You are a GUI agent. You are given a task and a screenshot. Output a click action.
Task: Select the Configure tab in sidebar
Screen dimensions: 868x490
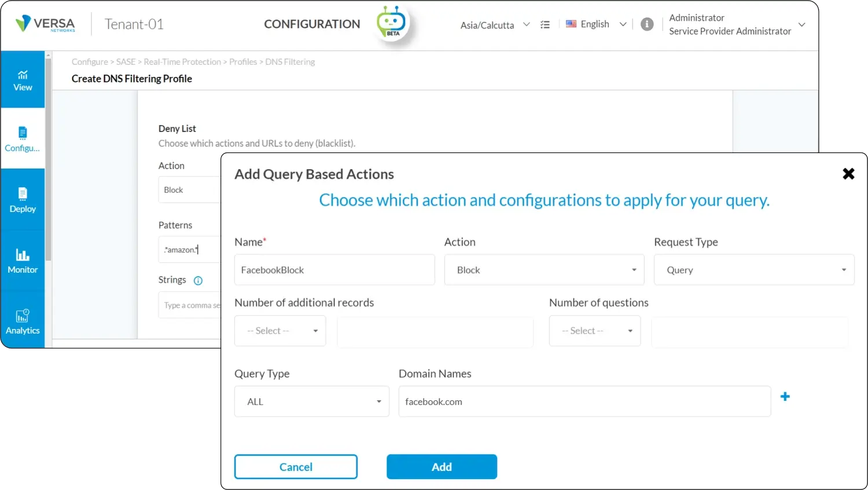23,139
